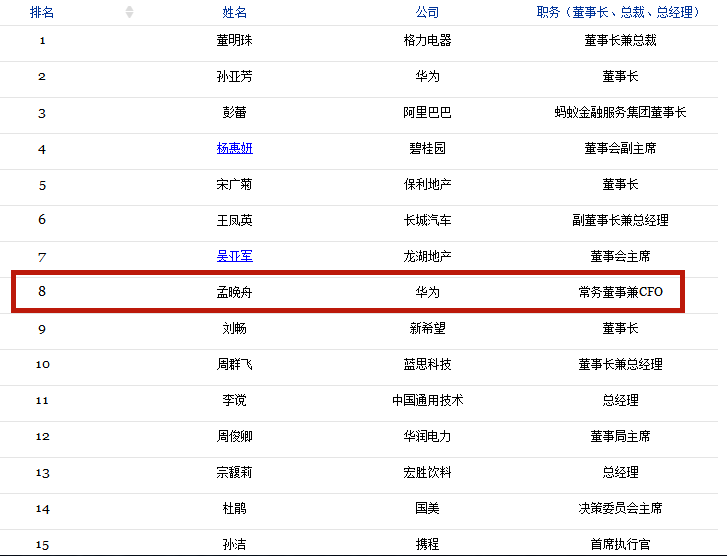
Task: Select the name 董明珠
Action: pyautogui.click(x=235, y=40)
